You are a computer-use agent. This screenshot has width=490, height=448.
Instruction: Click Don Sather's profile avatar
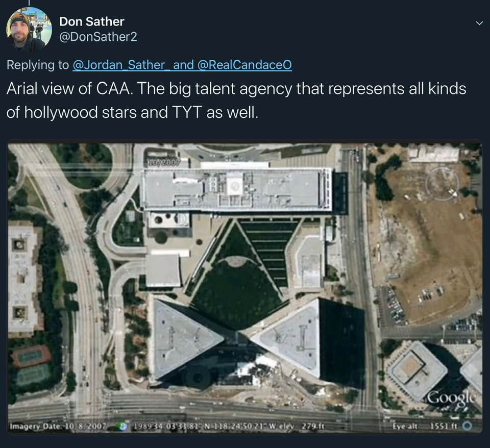(x=29, y=29)
